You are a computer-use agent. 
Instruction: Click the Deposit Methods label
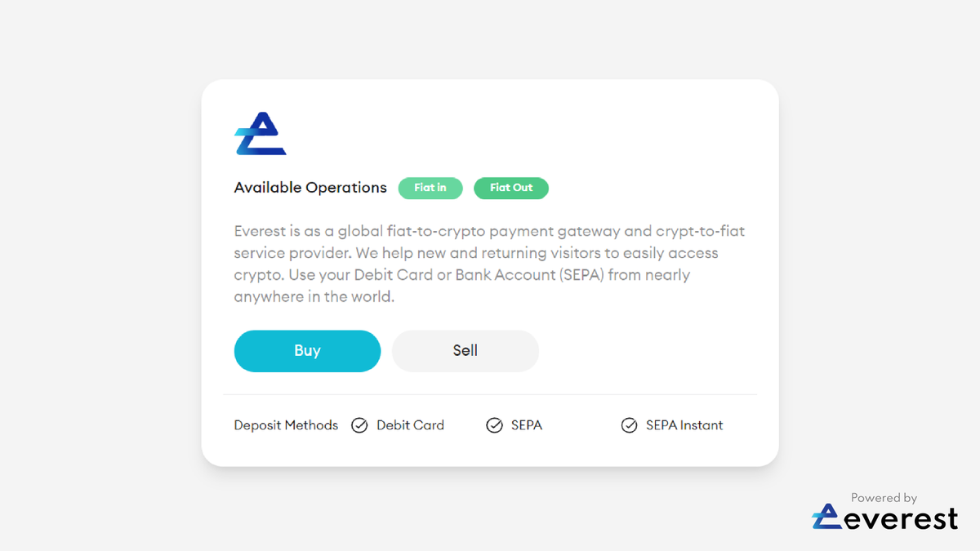point(286,425)
